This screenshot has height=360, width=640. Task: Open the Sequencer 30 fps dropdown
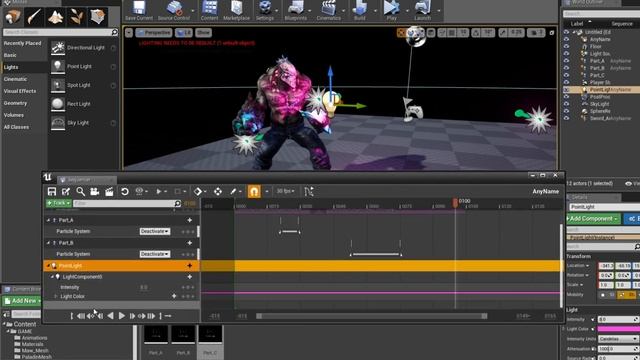click(x=286, y=191)
